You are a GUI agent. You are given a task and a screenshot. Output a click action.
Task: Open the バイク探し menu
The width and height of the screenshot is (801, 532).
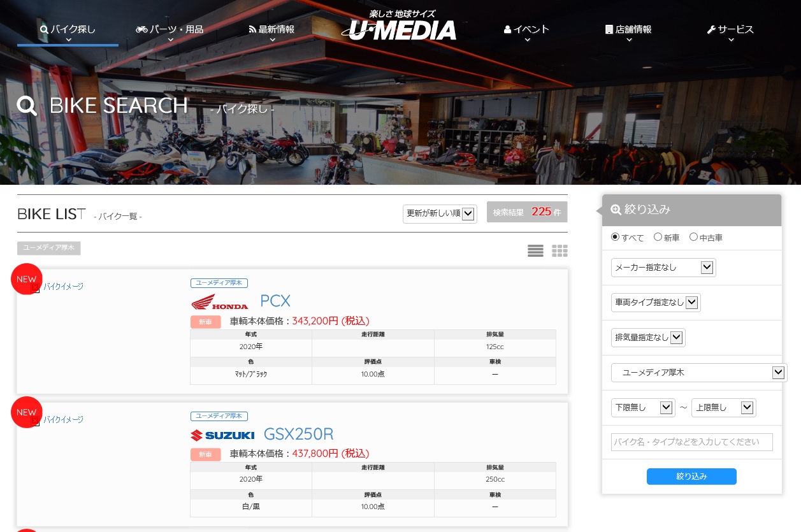click(68, 29)
